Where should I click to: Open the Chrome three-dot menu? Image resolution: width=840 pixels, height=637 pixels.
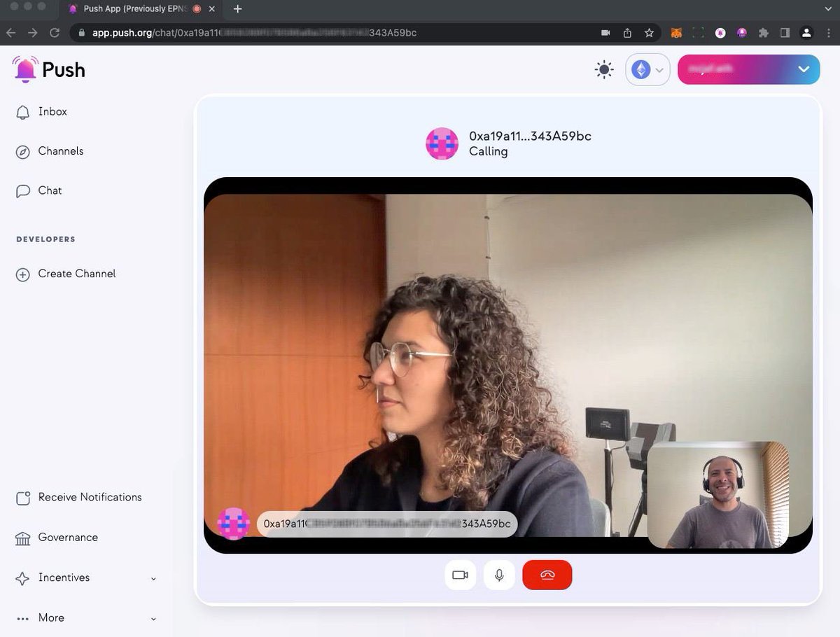tap(828, 33)
